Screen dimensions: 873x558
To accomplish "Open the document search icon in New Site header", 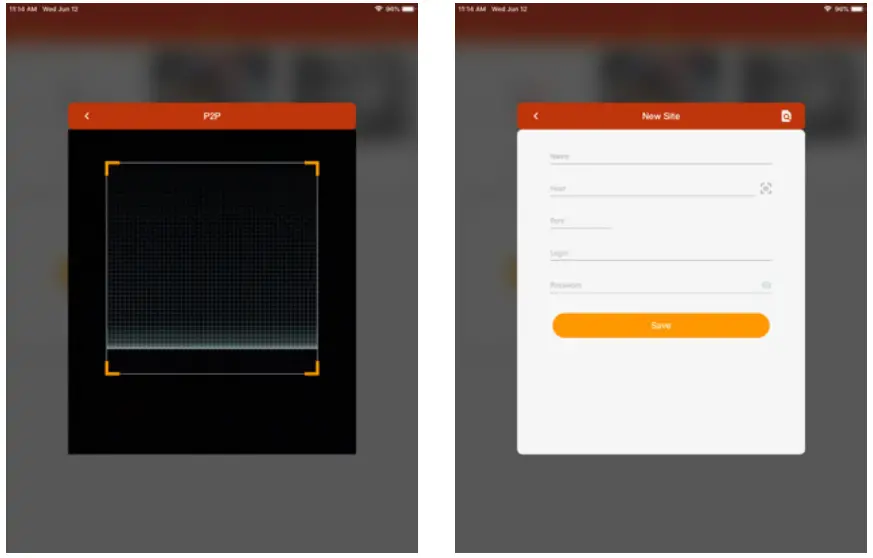I will (786, 116).
